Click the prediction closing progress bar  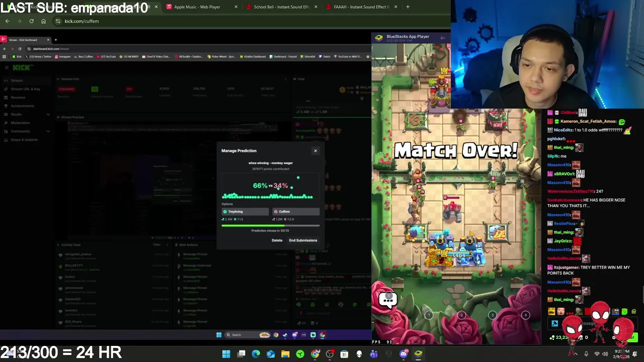(270, 225)
